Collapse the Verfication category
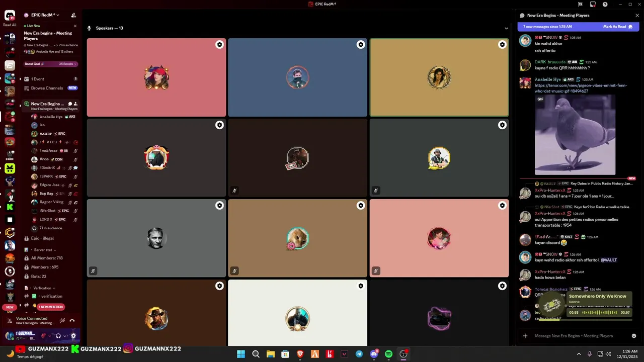 click(44, 288)
